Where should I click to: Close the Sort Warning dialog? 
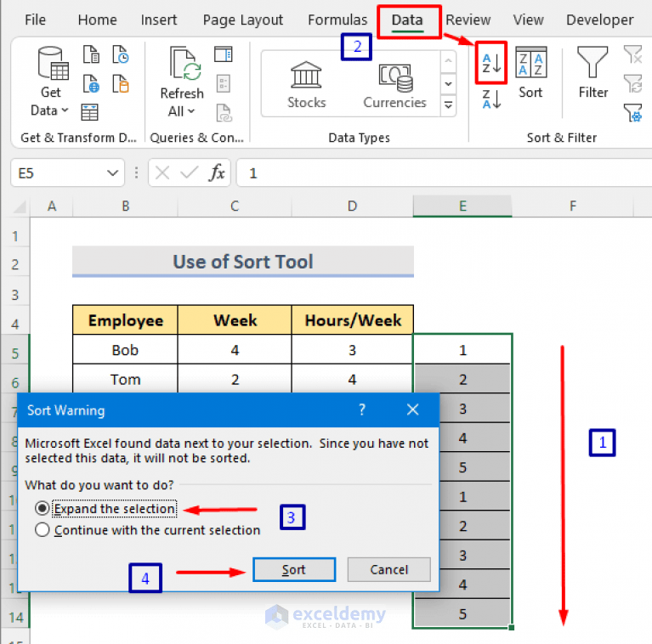click(x=413, y=410)
